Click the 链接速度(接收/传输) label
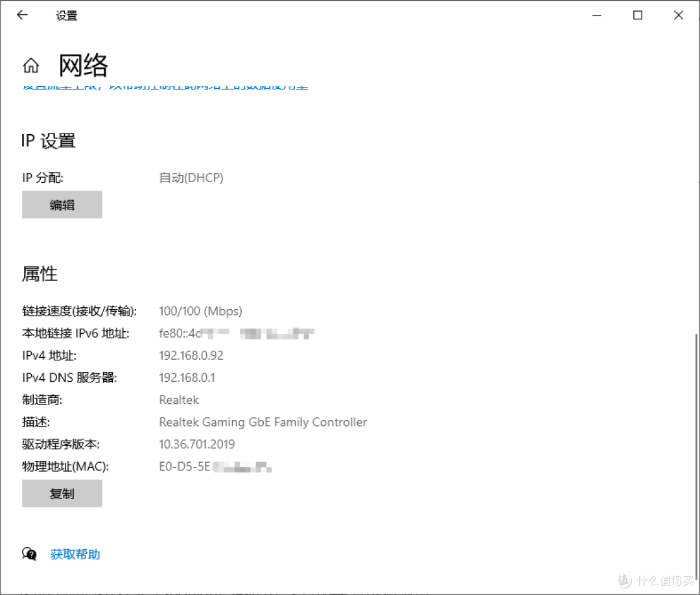This screenshot has width=700, height=595. coord(80,311)
